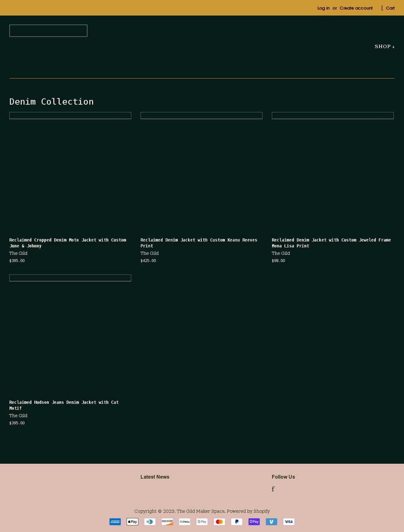Screen dimensions: 404x532
Task: Click the Google Pay payment icon
Action: [x=202, y=522]
